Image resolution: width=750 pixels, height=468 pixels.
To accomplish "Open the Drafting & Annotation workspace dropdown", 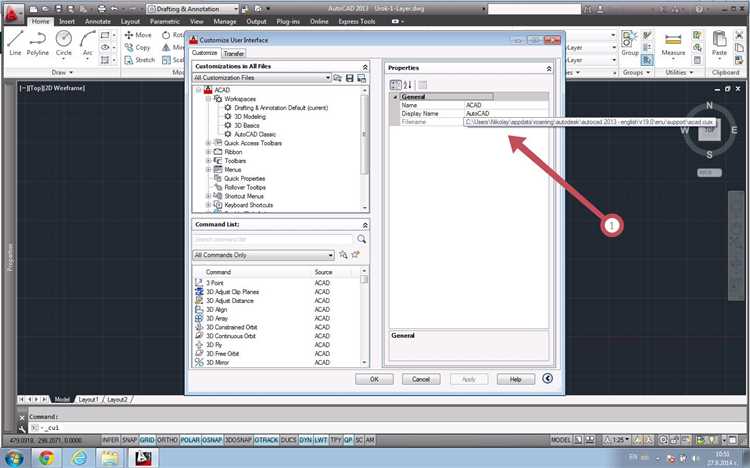I will pos(193,9).
